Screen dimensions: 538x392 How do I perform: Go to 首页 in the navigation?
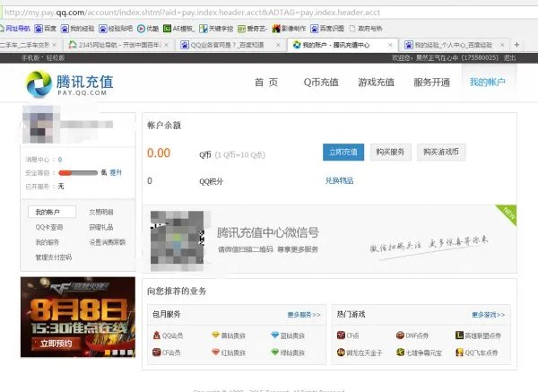[x=266, y=83]
